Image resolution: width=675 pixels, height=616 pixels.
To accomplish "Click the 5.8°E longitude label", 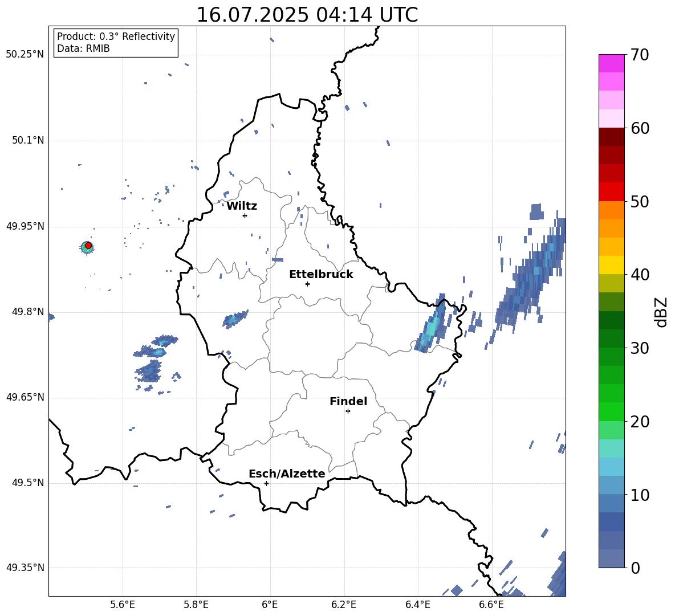I will 196,605.
